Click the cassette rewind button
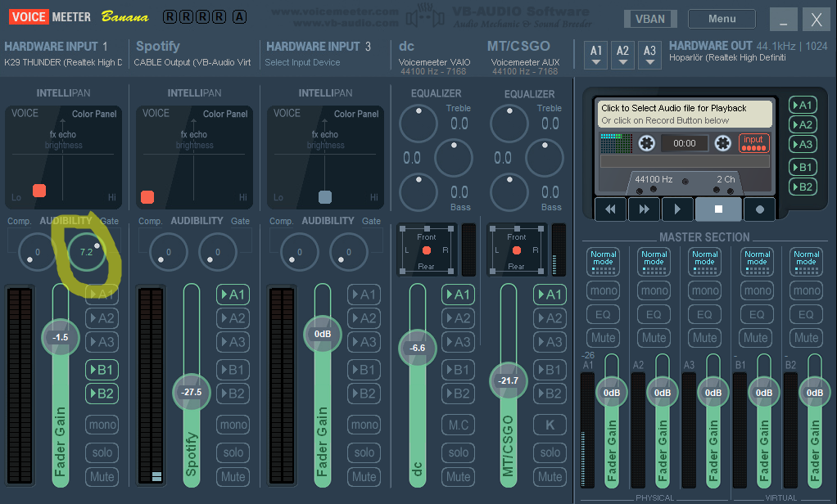This screenshot has width=837, height=504. 610,209
